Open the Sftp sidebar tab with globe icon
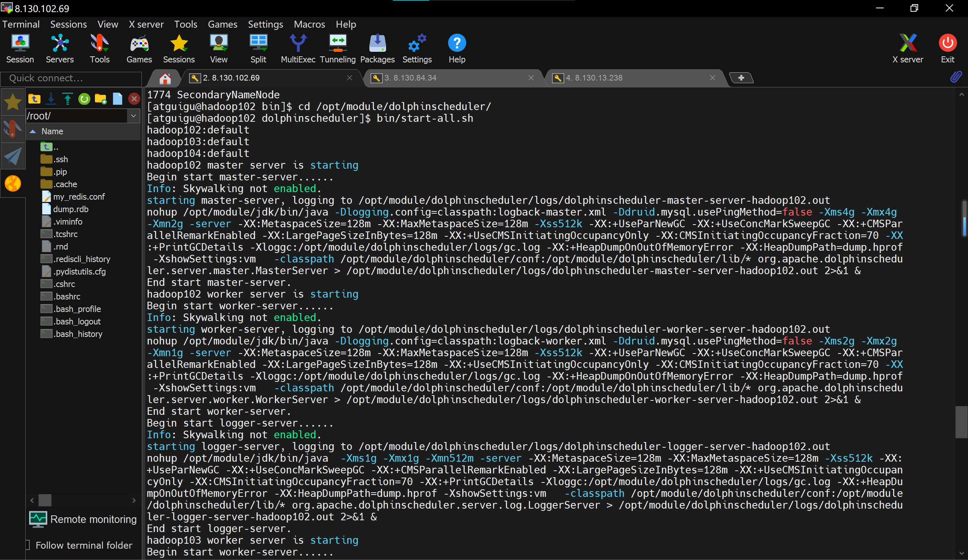 click(13, 183)
